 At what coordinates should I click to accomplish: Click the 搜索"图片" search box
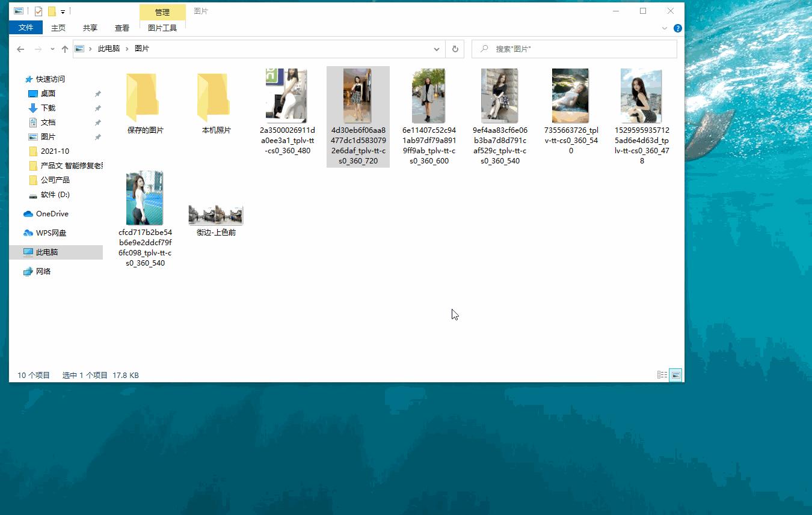(x=577, y=49)
